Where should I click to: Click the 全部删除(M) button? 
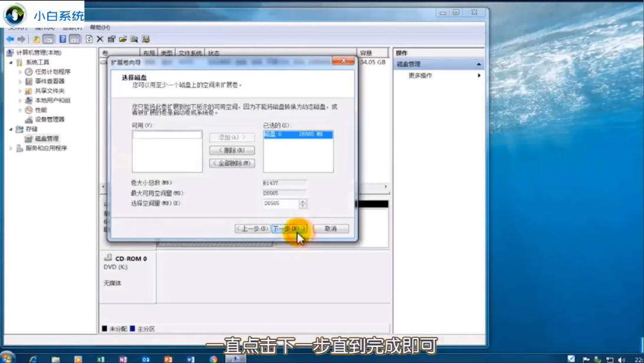tap(232, 163)
